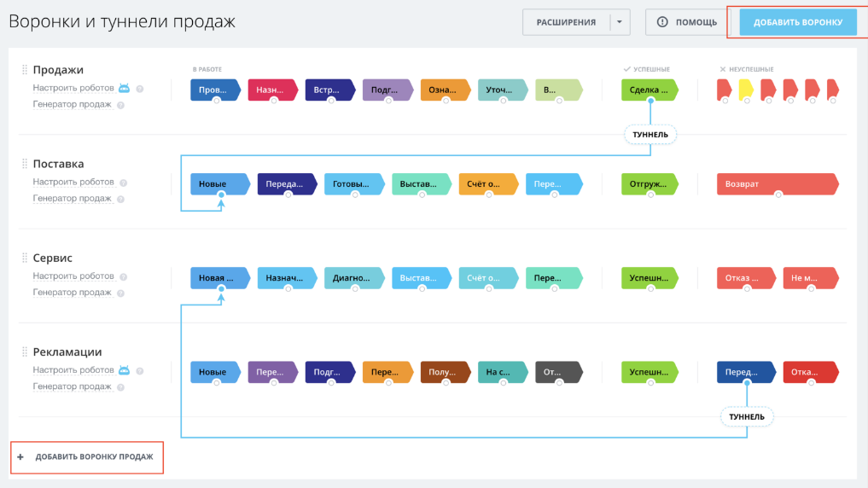Select the Выстав... stage in Поставка
Viewport: 868px width, 488px height.
(422, 183)
